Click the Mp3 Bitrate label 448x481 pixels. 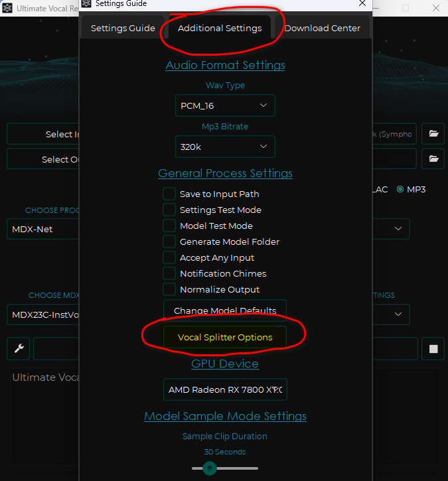pyautogui.click(x=225, y=126)
